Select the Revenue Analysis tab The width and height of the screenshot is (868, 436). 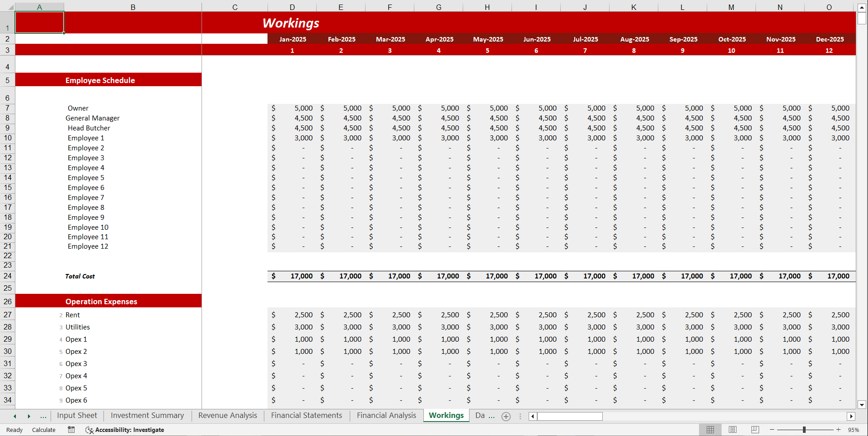pos(227,415)
